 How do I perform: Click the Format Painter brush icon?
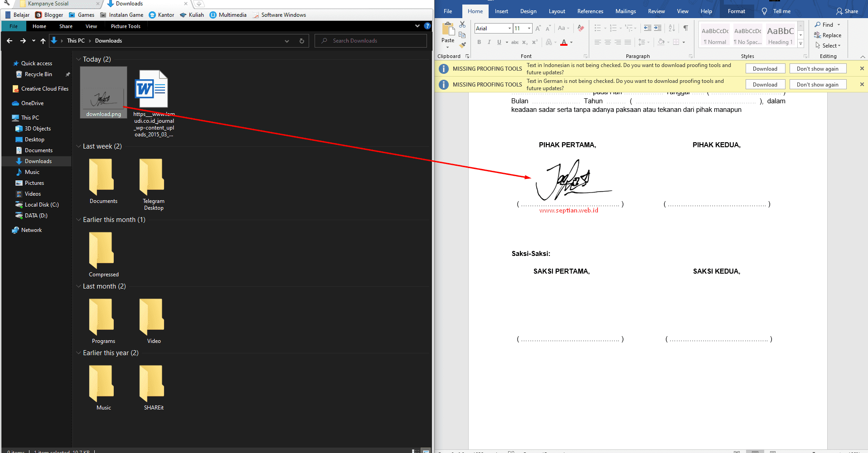(x=462, y=45)
